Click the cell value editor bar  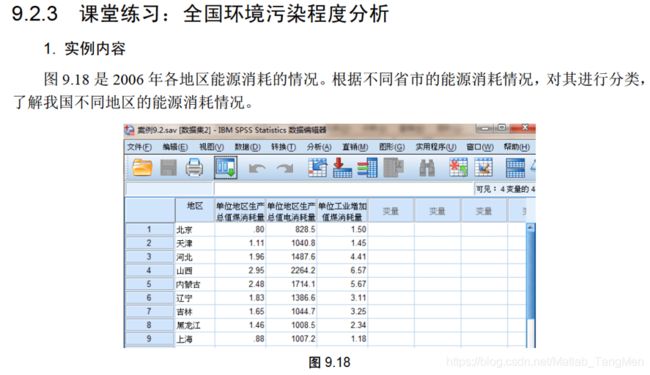344,189
